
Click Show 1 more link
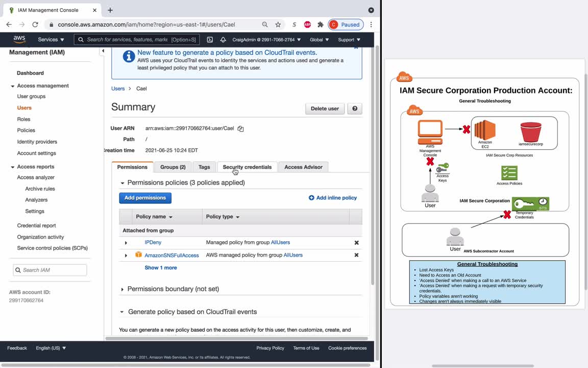pyautogui.click(x=161, y=268)
